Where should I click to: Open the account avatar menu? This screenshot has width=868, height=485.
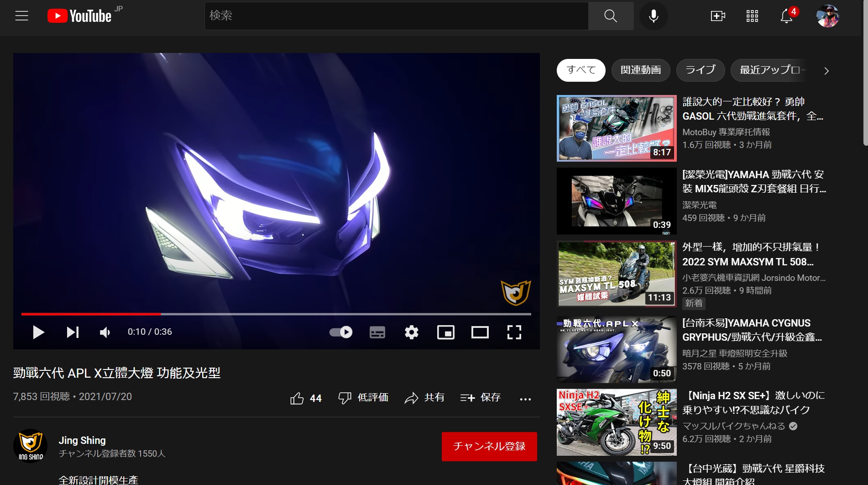(827, 16)
